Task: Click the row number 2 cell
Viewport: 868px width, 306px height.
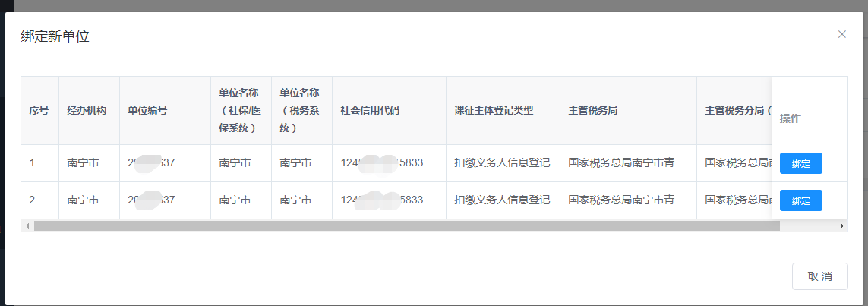Action: [33, 200]
